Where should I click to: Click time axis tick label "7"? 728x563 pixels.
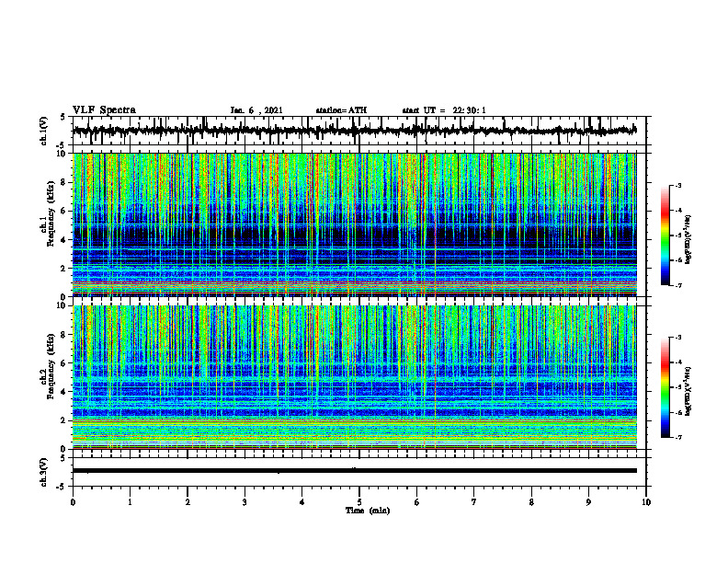click(x=474, y=502)
